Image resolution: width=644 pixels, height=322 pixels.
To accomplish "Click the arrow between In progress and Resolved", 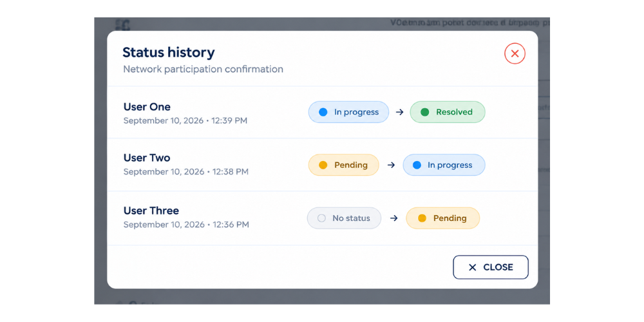I will pos(400,112).
